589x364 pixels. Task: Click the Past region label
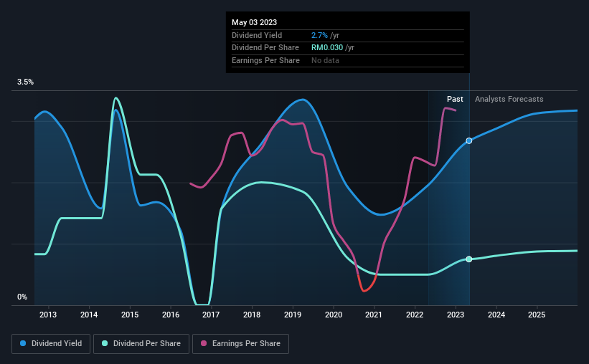point(455,99)
